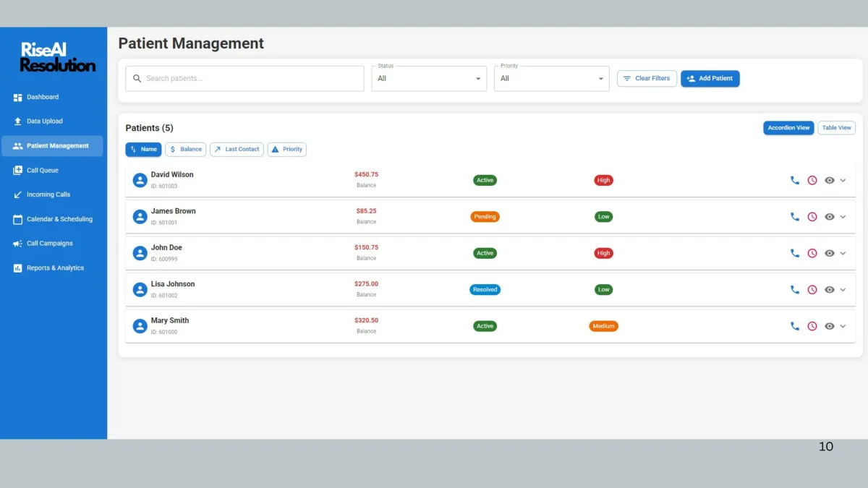Open history clock icon for John Doe
This screenshot has height=488, width=868.
[812, 253]
